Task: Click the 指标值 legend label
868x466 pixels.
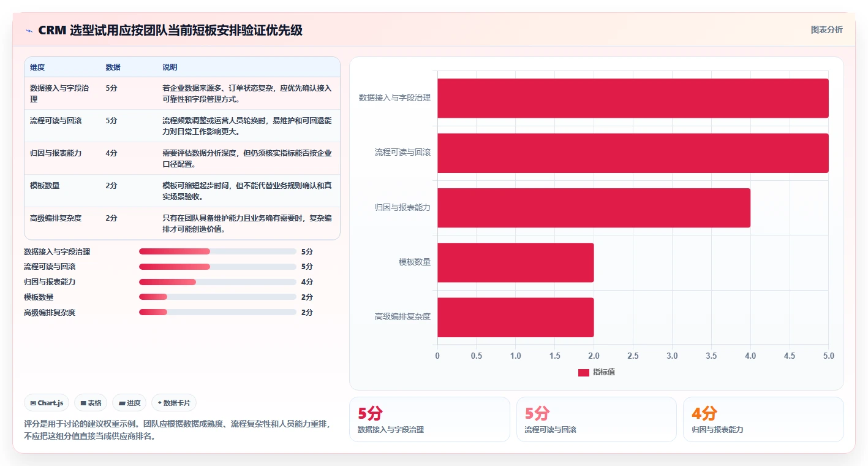Action: tap(604, 372)
